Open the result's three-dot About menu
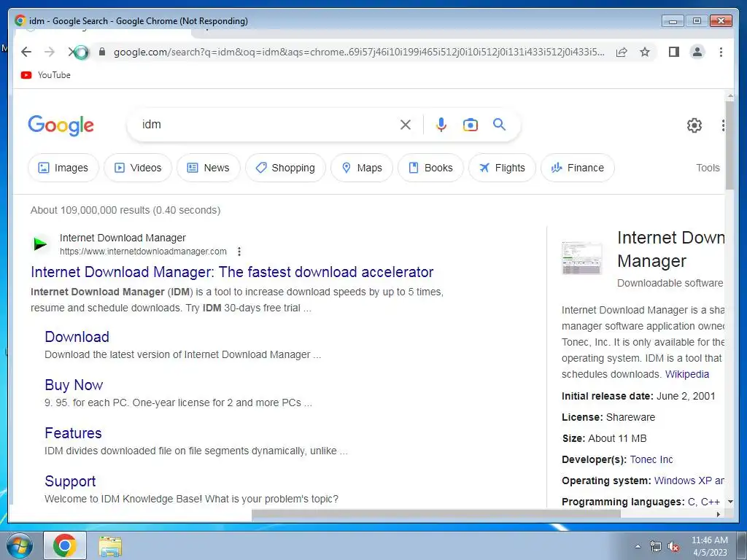747x560 pixels. coord(239,252)
